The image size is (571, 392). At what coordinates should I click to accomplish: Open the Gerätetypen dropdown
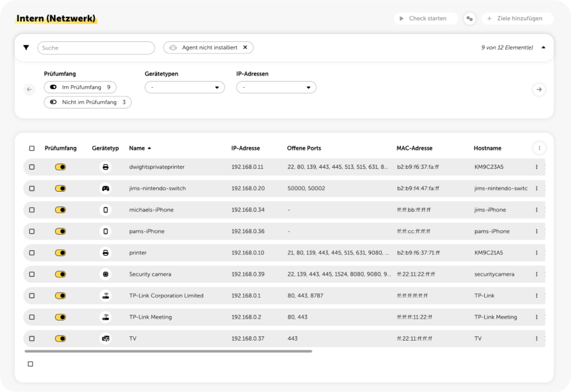185,87
